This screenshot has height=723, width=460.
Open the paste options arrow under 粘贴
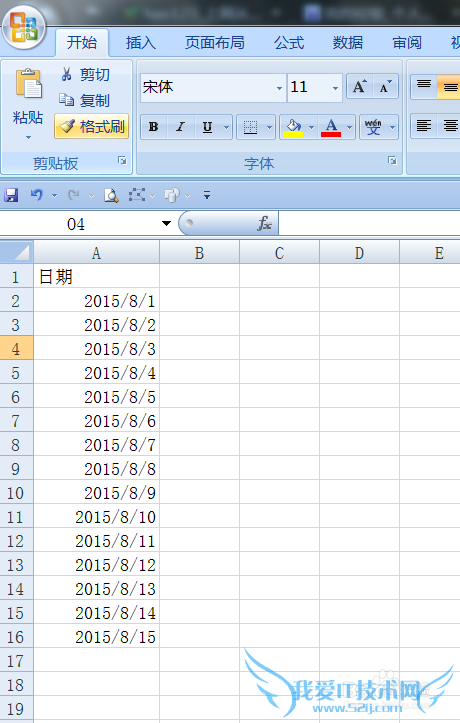tap(28, 137)
